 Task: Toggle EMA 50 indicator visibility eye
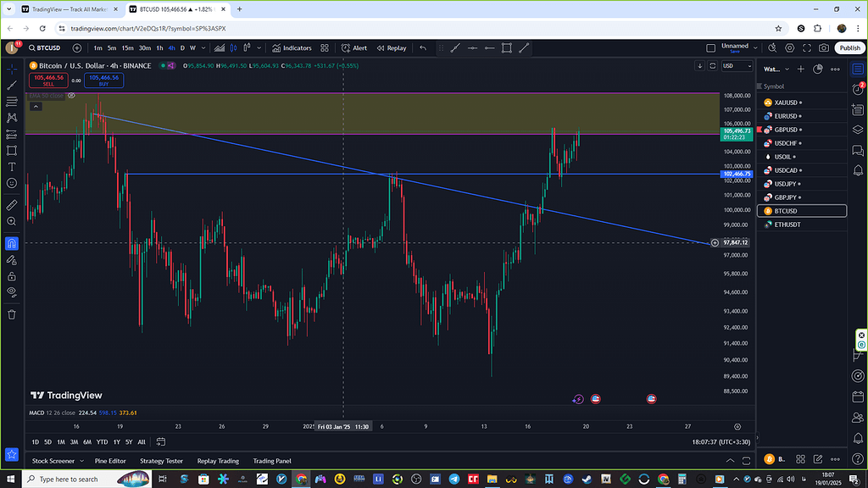[71, 96]
